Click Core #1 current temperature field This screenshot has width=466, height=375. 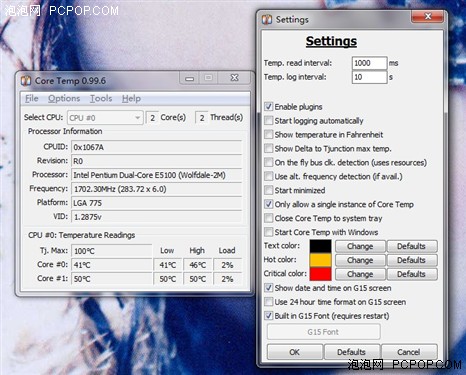tap(112, 279)
